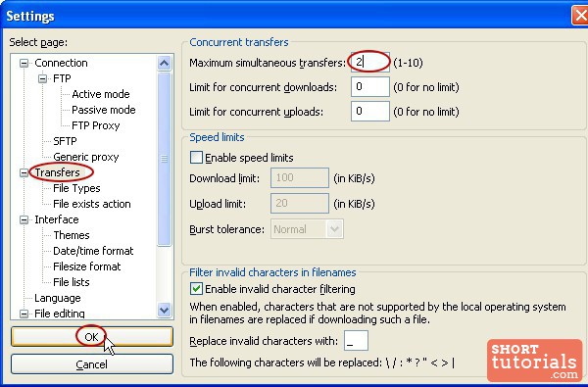Screen dimensions: 588x387
Task: Open the Date/time format page
Action: [93, 251]
